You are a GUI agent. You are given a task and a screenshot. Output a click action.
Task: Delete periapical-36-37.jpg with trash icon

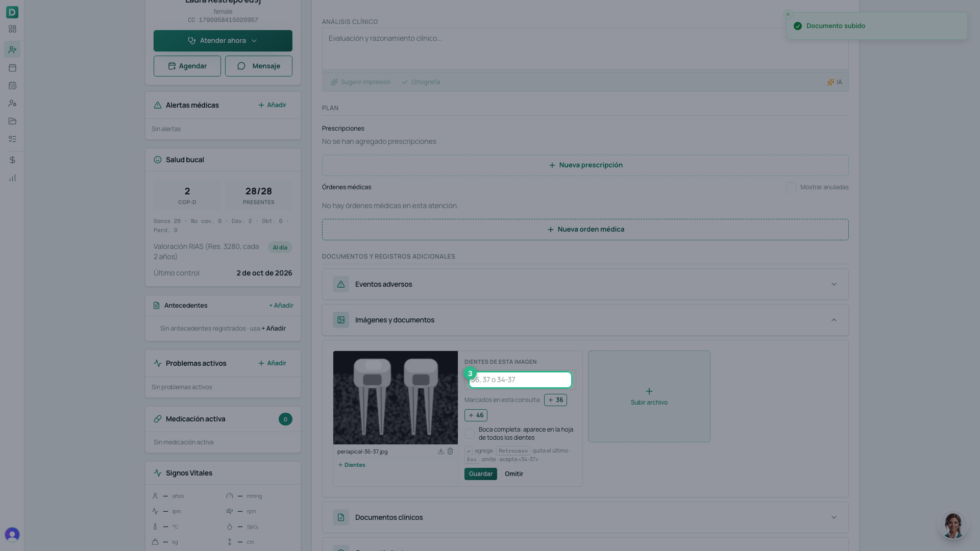450,452
